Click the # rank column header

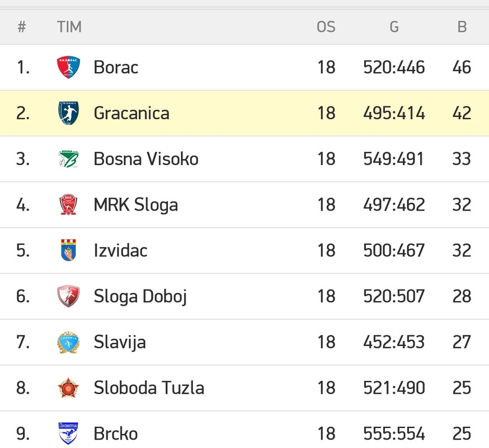tap(21, 27)
